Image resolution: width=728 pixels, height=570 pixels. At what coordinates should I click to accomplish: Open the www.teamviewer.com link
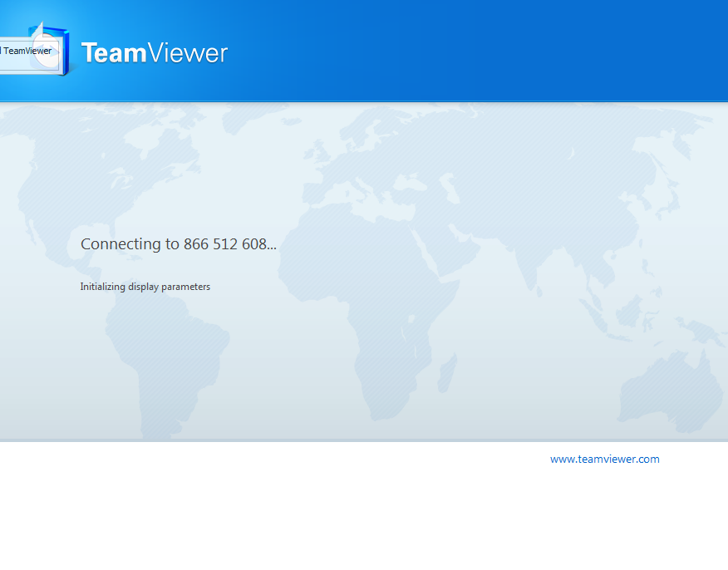pos(604,459)
